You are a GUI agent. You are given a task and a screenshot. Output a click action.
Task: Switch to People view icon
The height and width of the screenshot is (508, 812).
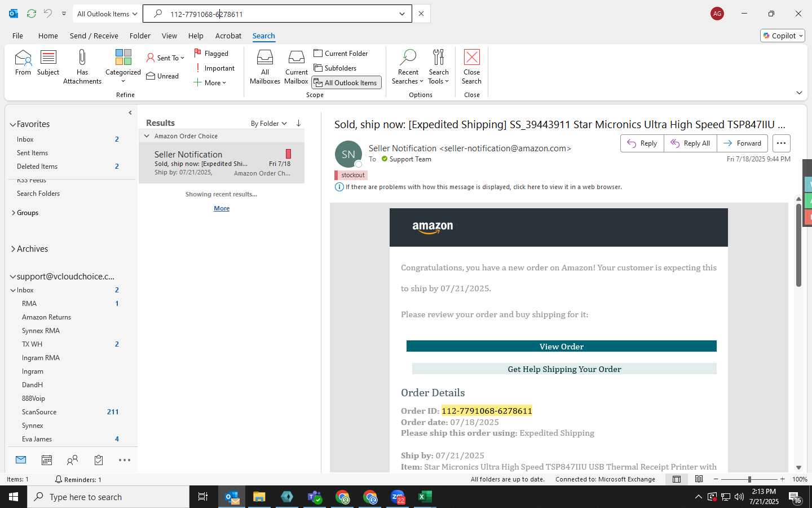tap(72, 460)
